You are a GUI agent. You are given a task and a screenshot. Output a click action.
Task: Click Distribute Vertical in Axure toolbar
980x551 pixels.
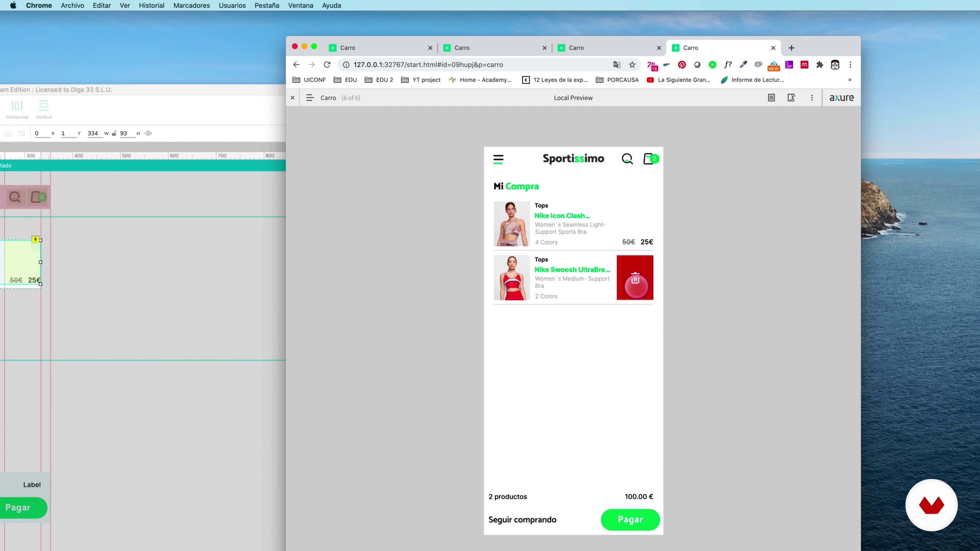[x=44, y=109]
